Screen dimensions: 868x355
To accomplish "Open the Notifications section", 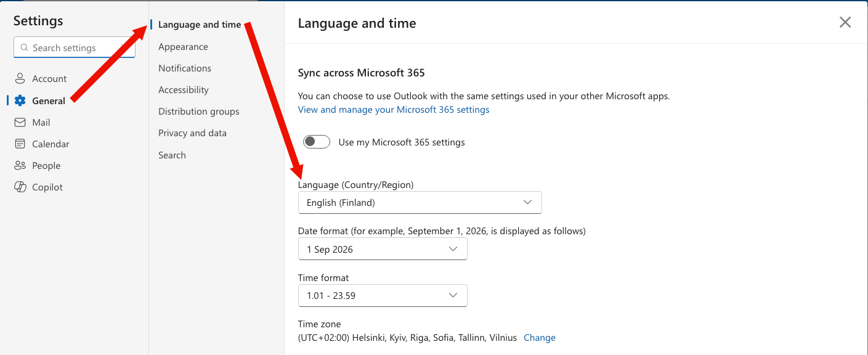I will click(x=185, y=68).
